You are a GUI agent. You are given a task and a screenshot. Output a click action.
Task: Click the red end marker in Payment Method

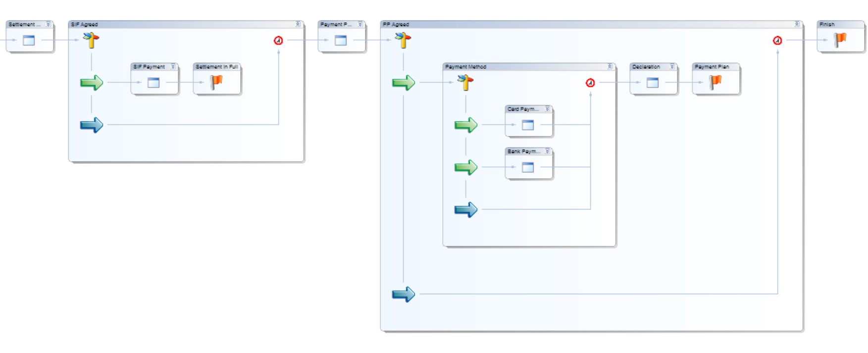pyautogui.click(x=590, y=83)
